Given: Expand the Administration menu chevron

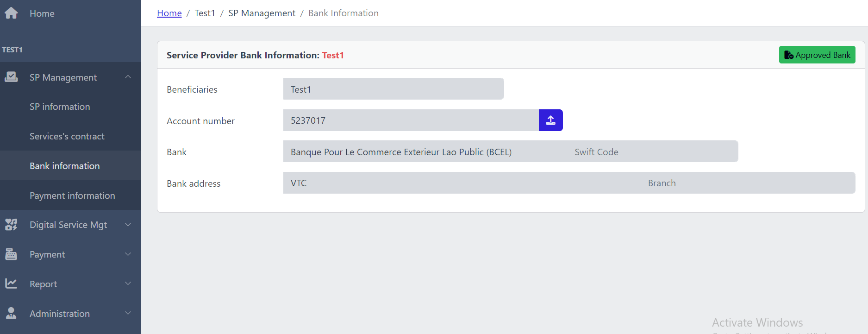Looking at the screenshot, I should [x=128, y=314].
